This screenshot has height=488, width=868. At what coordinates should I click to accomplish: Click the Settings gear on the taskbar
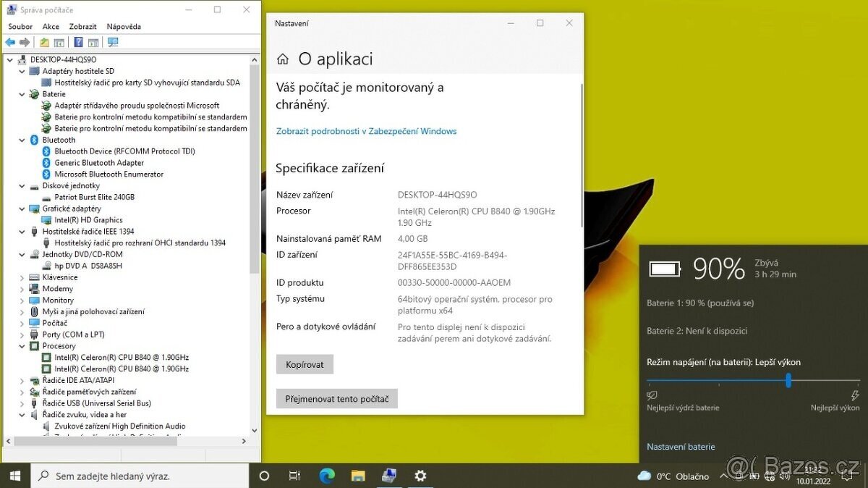[420, 476]
